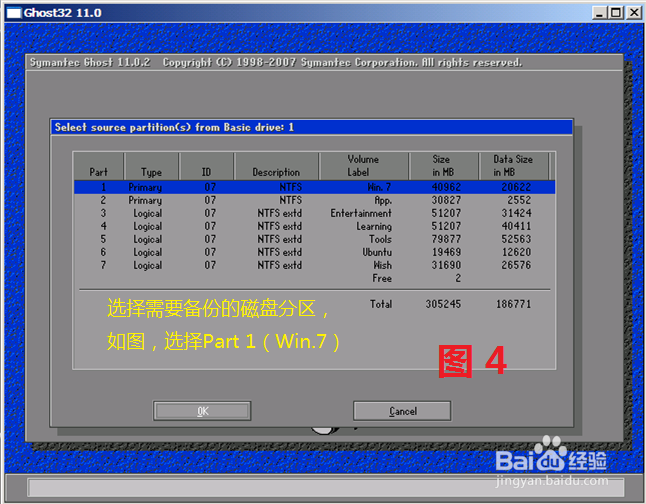Select partition 7 row labeled Wish

tap(315, 265)
